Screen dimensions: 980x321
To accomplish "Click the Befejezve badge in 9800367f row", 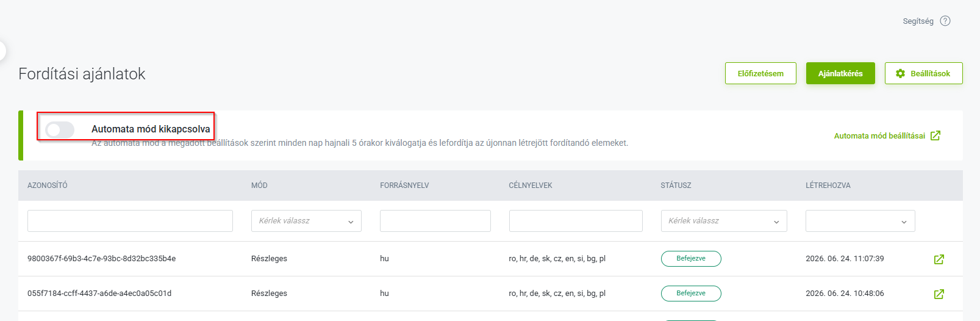I will pyautogui.click(x=691, y=259).
